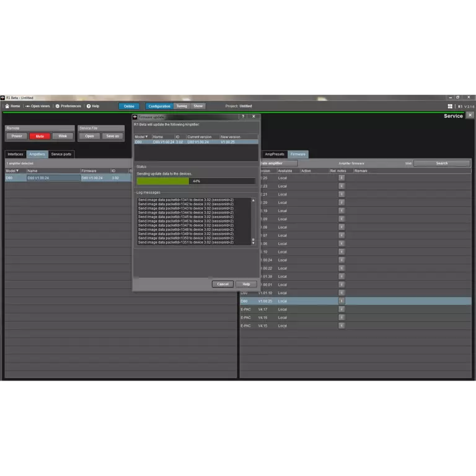Switch to the Tuning mode tab
The image size is (476, 476).
(x=182, y=106)
